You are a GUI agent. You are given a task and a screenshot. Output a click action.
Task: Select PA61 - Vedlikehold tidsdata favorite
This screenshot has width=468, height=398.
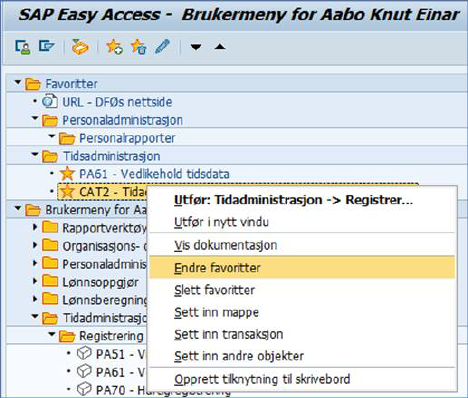tap(154, 174)
